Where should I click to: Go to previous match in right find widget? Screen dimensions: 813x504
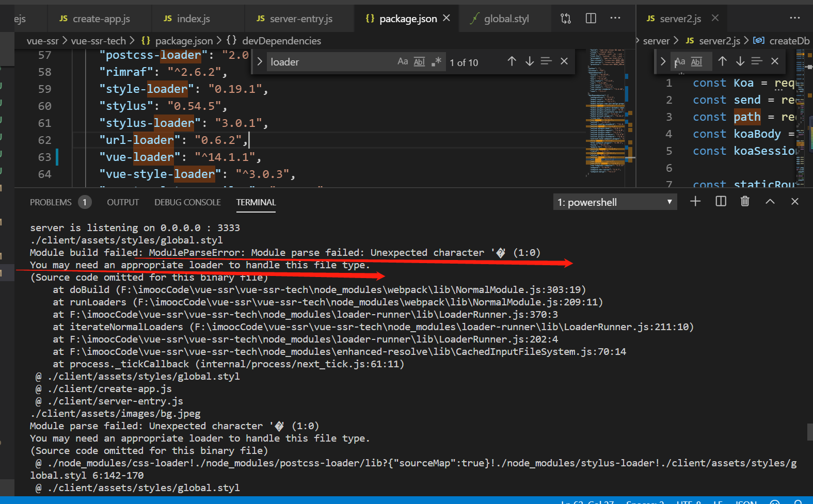tap(722, 61)
